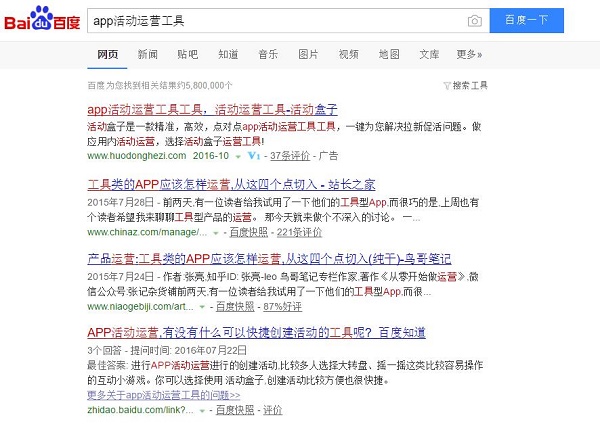Expand arrow next to huodonghezi.com 2016-10
The height and width of the screenshot is (426, 600).
click(238, 157)
